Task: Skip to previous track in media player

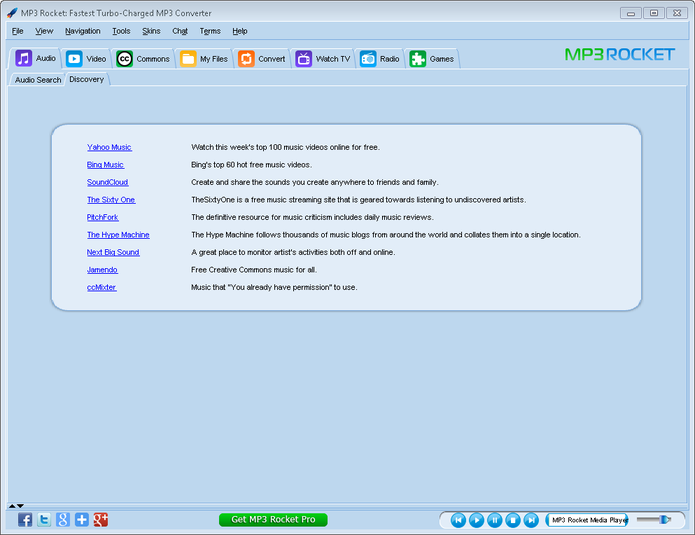Action: [458, 520]
